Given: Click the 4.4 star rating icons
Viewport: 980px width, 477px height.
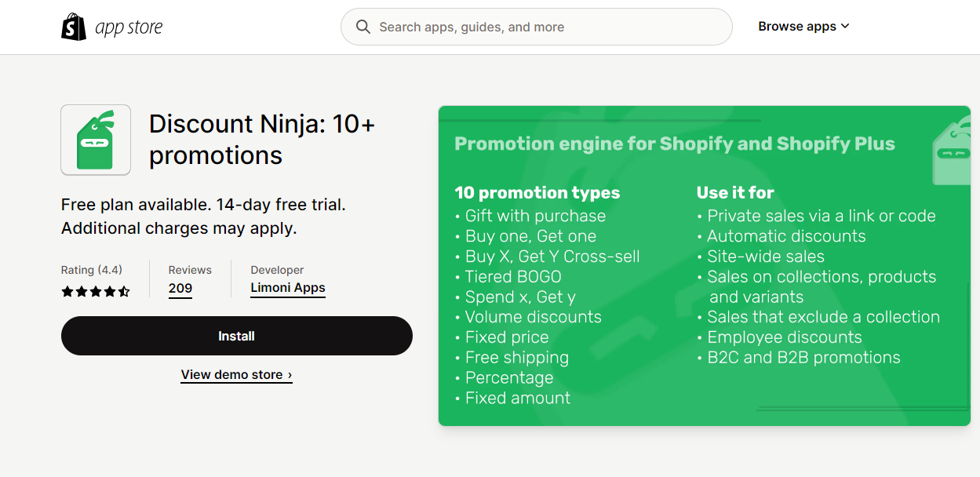Looking at the screenshot, I should (x=95, y=291).
